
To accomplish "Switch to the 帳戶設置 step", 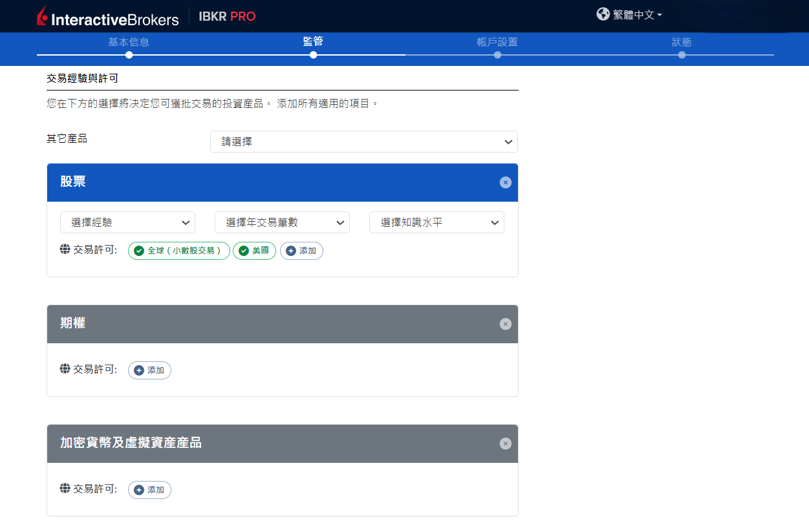I will pyautogui.click(x=497, y=43).
